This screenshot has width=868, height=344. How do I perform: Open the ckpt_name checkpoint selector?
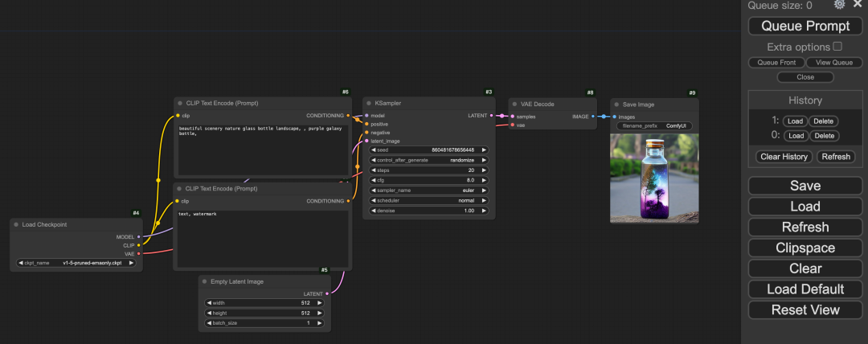76,263
